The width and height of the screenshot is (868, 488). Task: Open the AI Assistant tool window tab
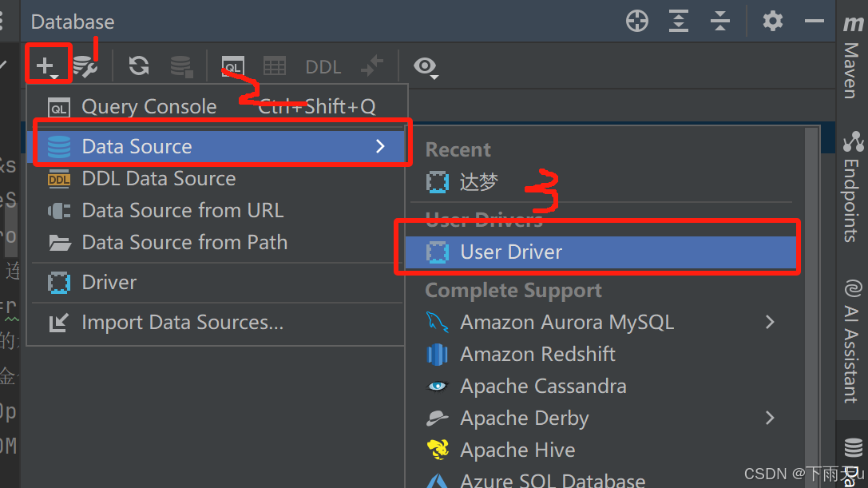pos(851,342)
